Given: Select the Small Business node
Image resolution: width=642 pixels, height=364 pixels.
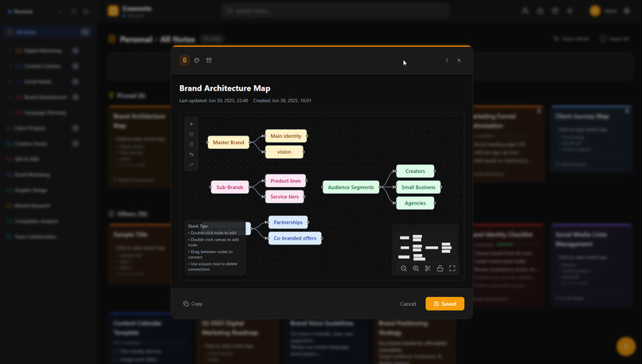Looking at the screenshot, I should click(418, 187).
